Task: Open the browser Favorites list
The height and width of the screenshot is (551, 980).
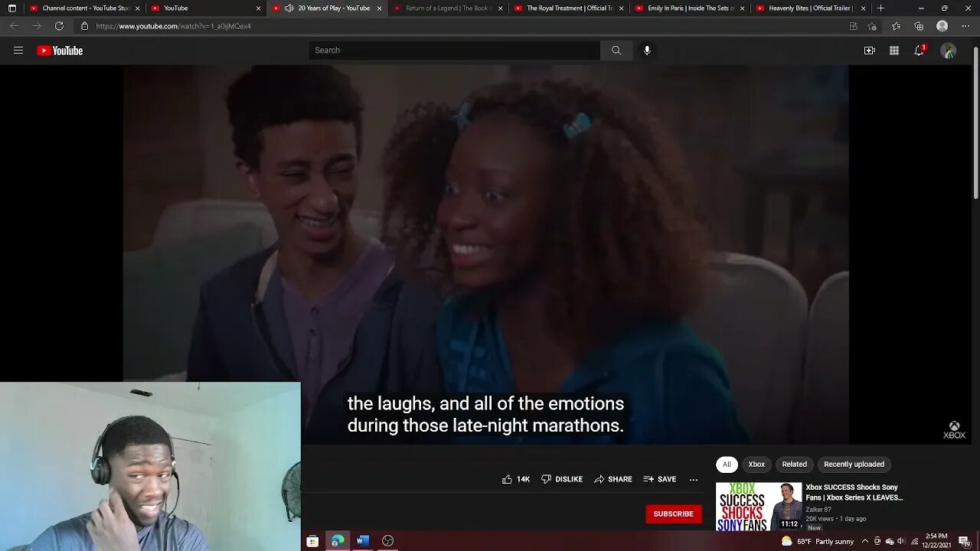Action: pyautogui.click(x=896, y=26)
